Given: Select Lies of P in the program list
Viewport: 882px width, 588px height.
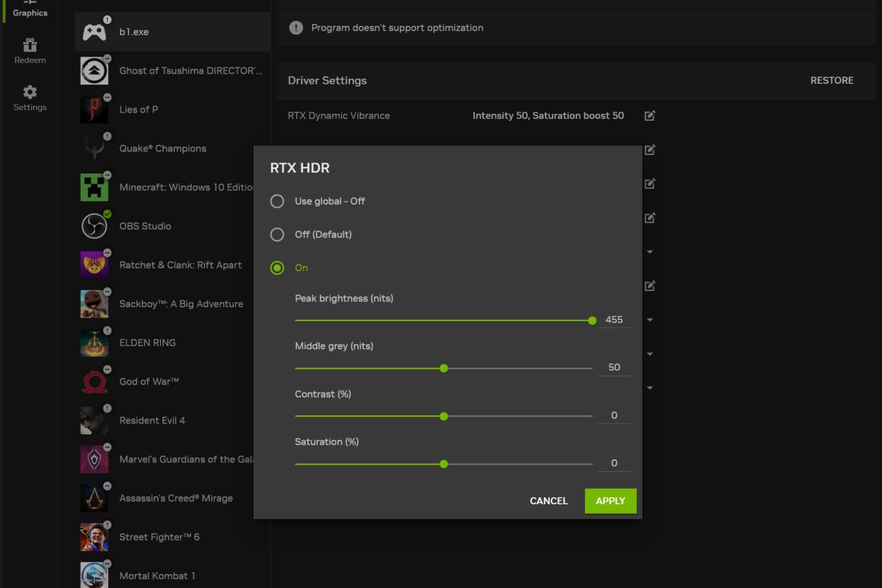Looking at the screenshot, I should click(x=139, y=110).
